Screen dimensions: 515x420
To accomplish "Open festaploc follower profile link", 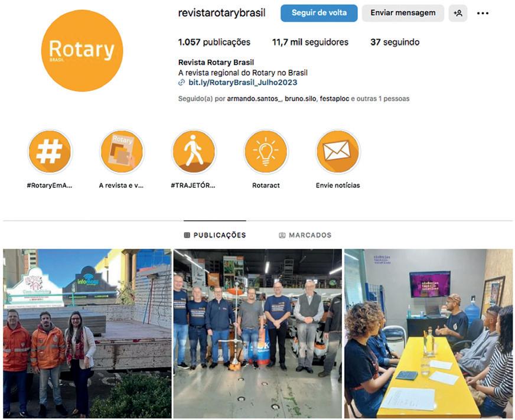I will (x=334, y=99).
